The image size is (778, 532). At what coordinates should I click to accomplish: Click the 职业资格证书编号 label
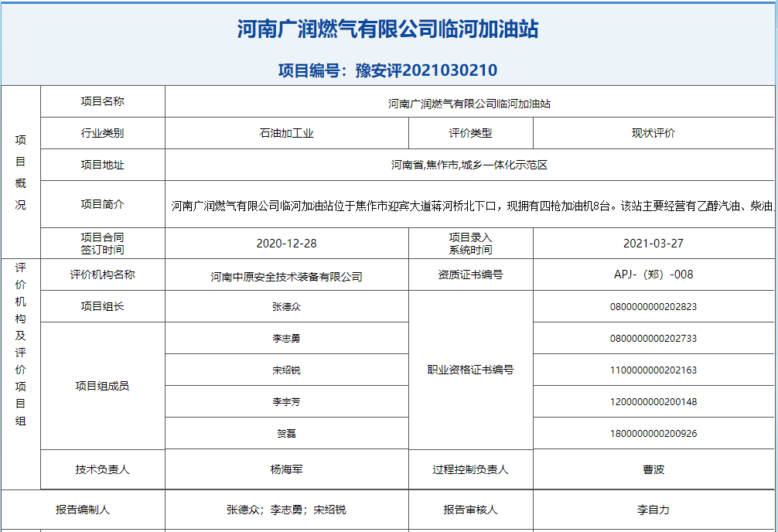pyautogui.click(x=470, y=370)
